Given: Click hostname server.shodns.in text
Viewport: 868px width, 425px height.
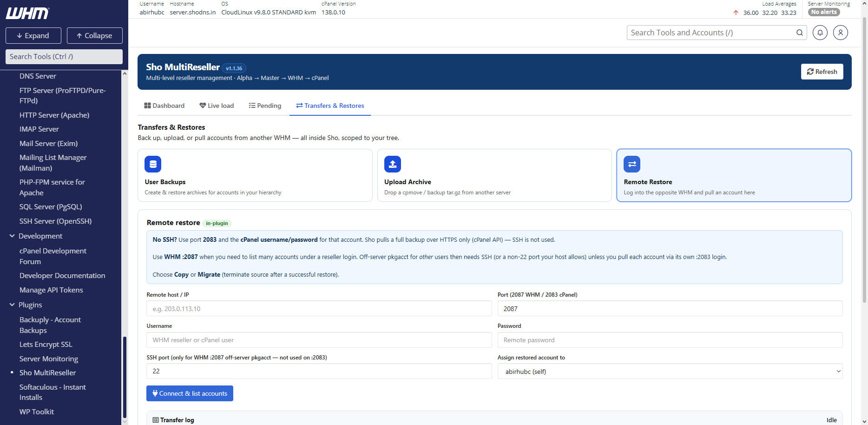Looking at the screenshot, I should (193, 13).
